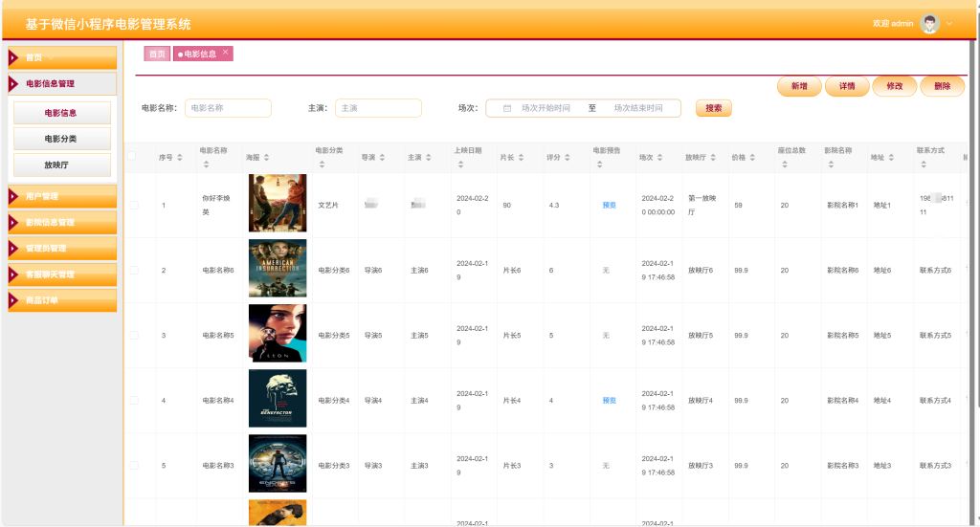Click the Leon poster thumbnail
Image resolution: width=980 pixels, height=527 pixels.
point(278,333)
